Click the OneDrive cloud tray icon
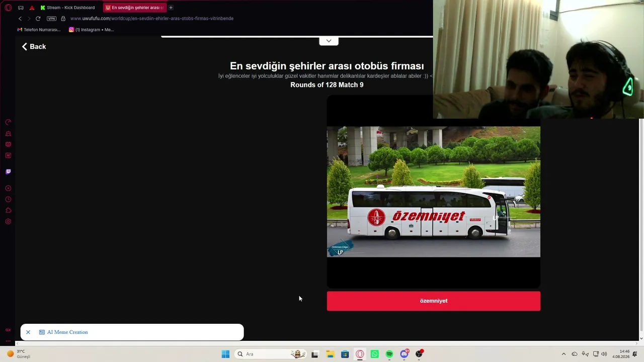This screenshot has height=362, width=644. tap(575, 354)
